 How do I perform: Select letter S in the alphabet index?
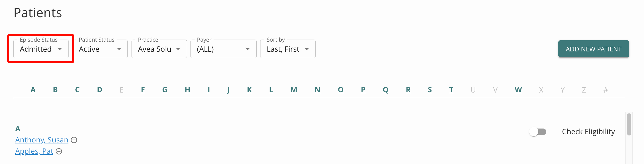[430, 90]
